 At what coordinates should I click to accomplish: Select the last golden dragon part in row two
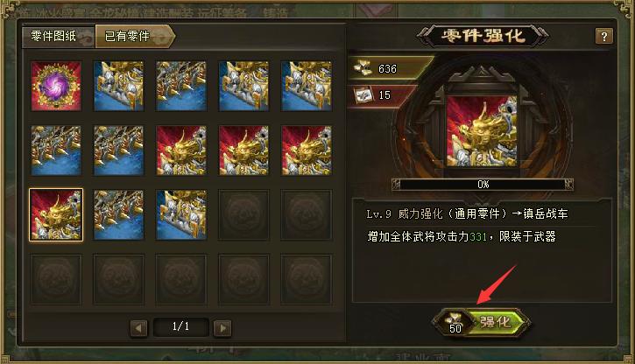(307, 150)
